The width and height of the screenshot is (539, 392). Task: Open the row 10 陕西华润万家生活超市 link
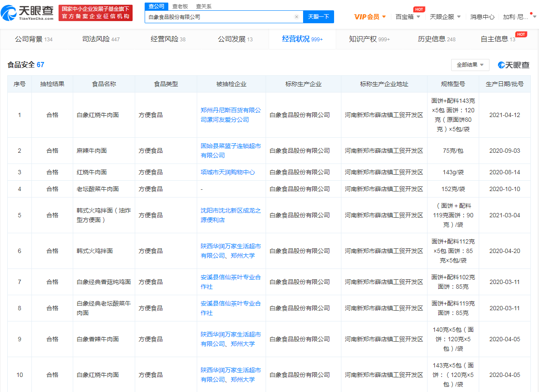[x=231, y=375]
